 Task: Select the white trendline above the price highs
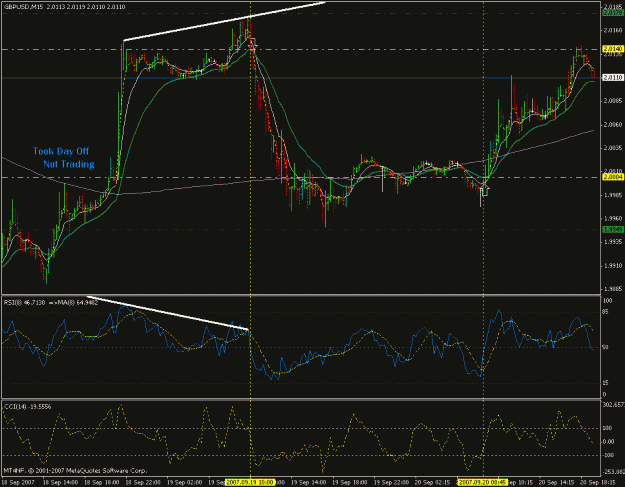coord(224,21)
